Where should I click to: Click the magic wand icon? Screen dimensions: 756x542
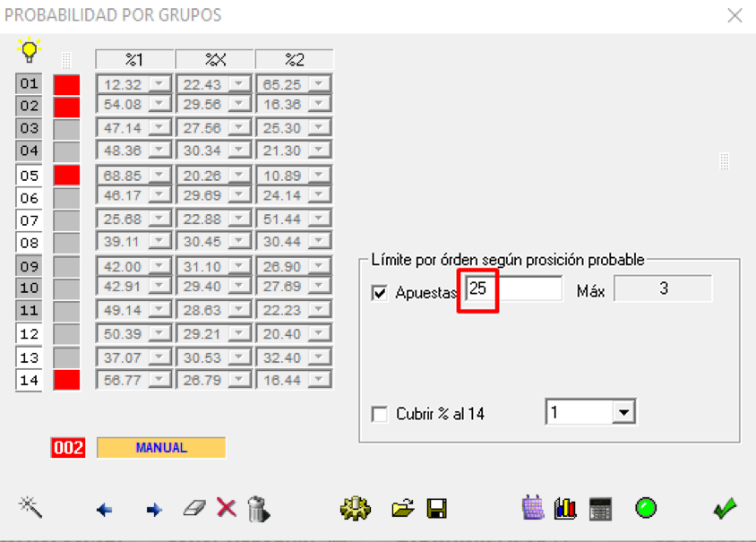(30, 507)
